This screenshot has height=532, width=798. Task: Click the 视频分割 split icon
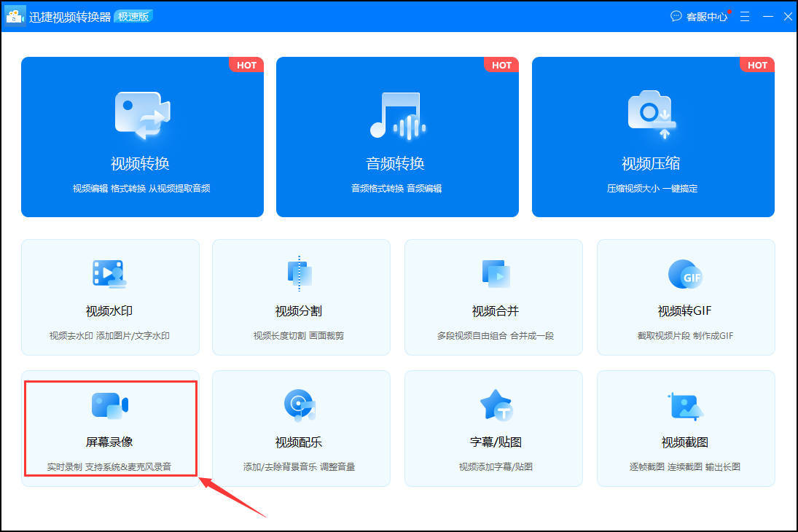[300, 273]
